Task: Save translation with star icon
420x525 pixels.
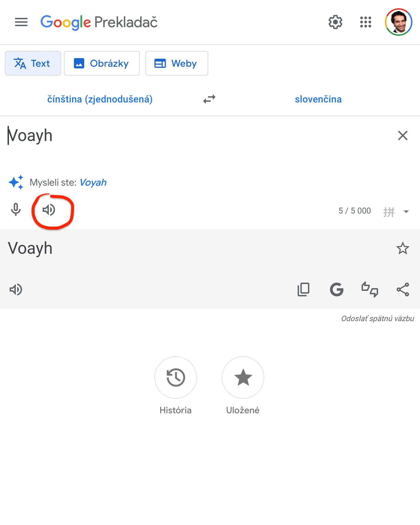Action: (x=402, y=248)
